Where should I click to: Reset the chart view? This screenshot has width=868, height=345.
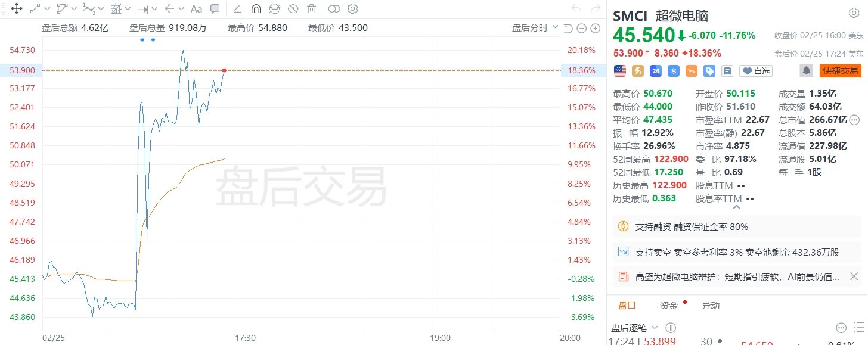(x=568, y=28)
